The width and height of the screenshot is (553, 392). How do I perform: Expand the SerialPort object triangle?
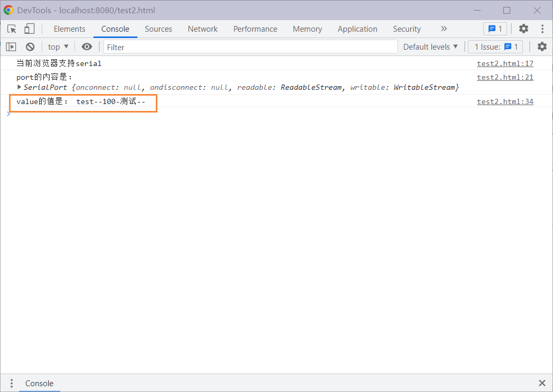pyautogui.click(x=20, y=87)
